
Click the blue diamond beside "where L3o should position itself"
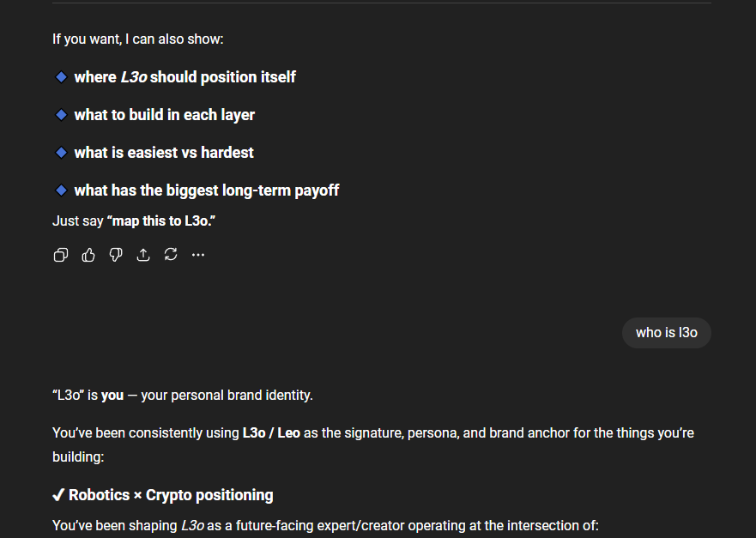61,77
